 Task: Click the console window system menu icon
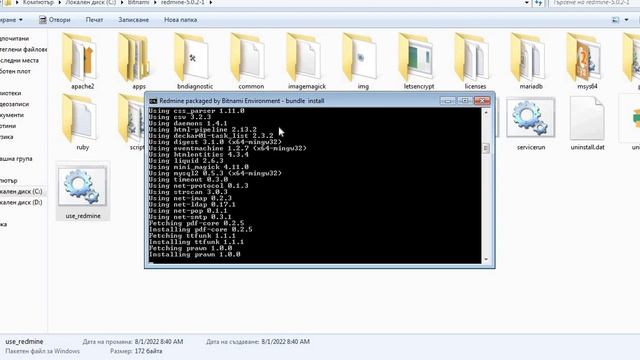click(153, 101)
